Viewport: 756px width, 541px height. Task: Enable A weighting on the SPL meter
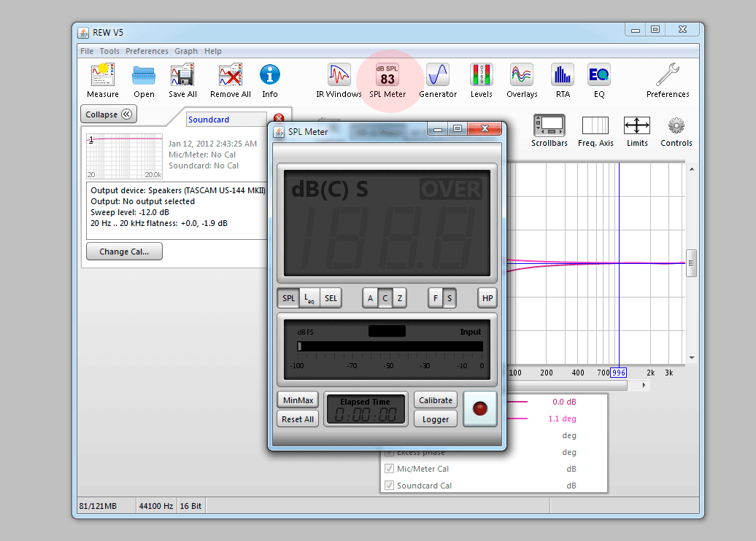[x=370, y=297]
